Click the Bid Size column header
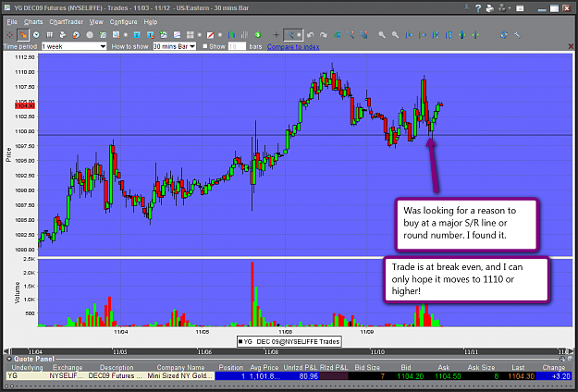 pos(367,367)
